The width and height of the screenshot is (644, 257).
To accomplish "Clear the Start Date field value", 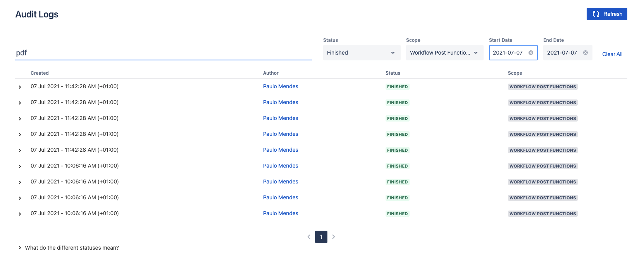I will point(531,53).
